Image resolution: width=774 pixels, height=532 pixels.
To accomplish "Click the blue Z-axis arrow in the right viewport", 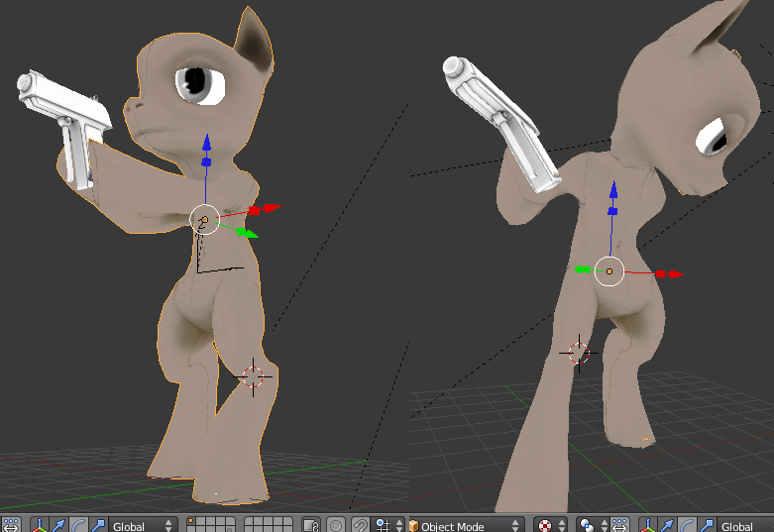I will [613, 189].
